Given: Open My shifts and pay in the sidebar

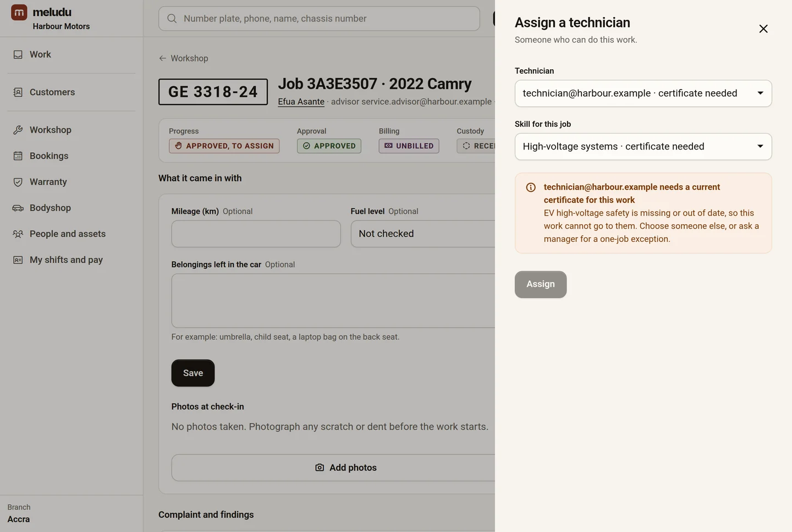Looking at the screenshot, I should click(71, 260).
